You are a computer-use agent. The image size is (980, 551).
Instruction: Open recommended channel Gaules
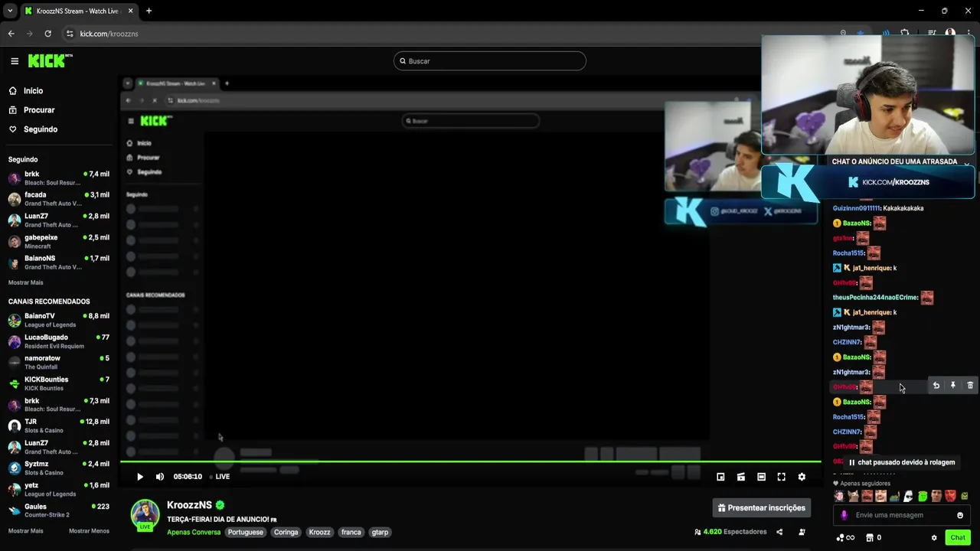click(59, 510)
